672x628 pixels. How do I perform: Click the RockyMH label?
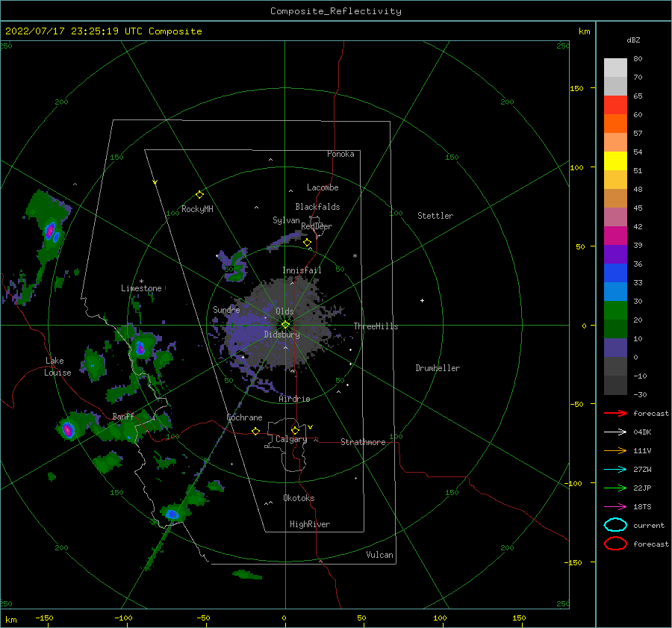[x=197, y=209]
